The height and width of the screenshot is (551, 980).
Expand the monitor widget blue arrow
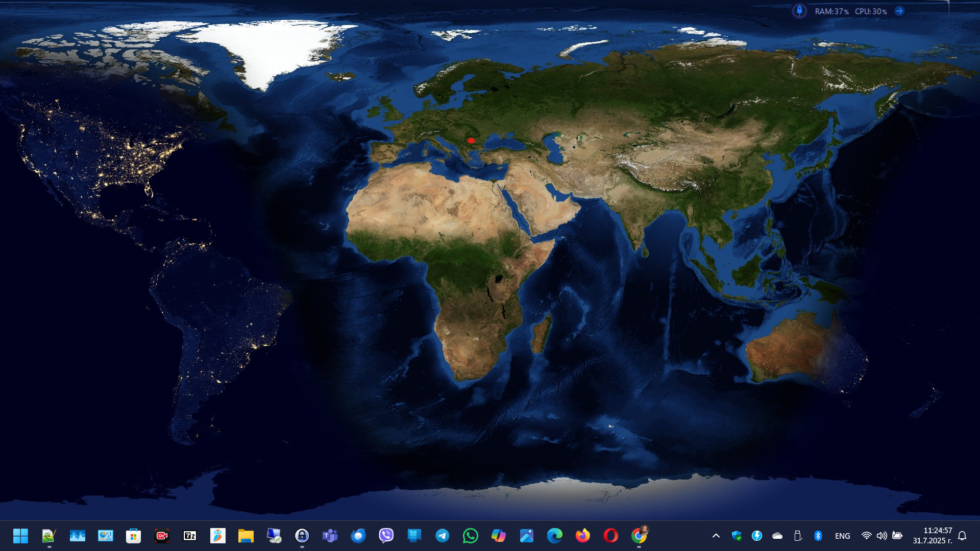pyautogui.click(x=899, y=11)
